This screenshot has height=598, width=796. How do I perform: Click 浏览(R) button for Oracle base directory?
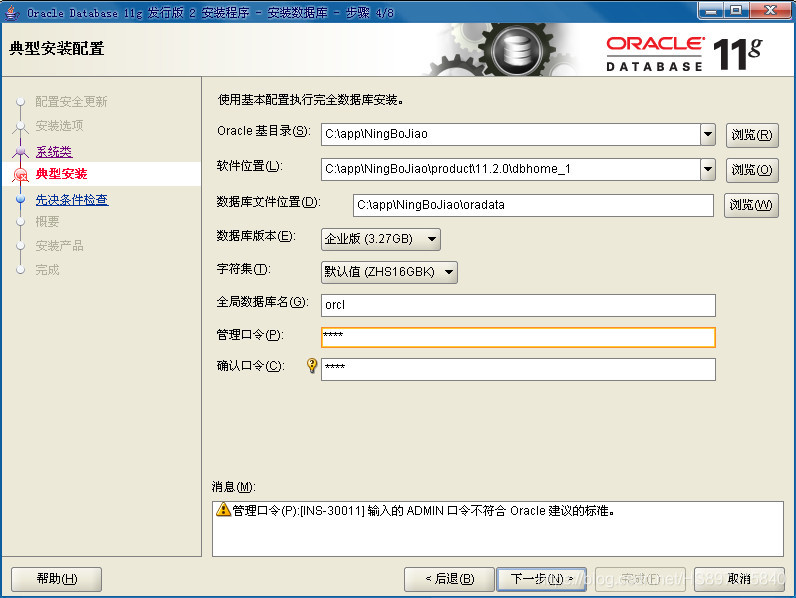(x=752, y=135)
